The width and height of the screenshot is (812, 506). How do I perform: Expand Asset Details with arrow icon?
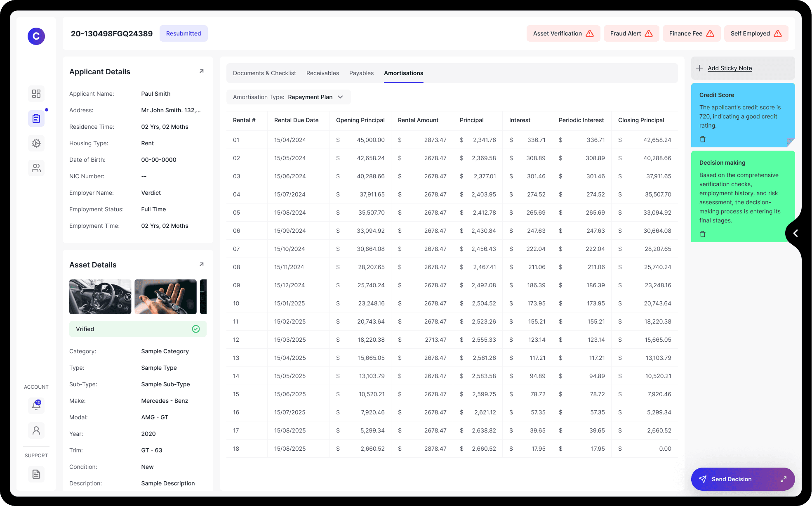coord(202,265)
